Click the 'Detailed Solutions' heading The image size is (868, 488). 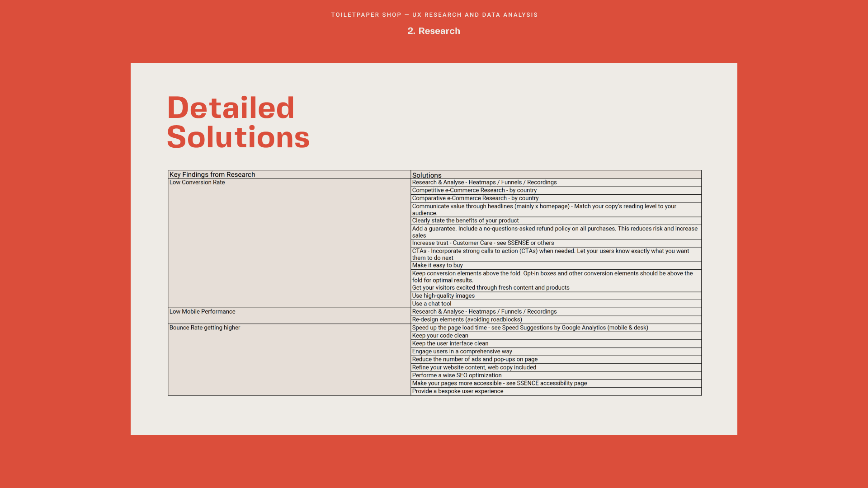[238, 122]
